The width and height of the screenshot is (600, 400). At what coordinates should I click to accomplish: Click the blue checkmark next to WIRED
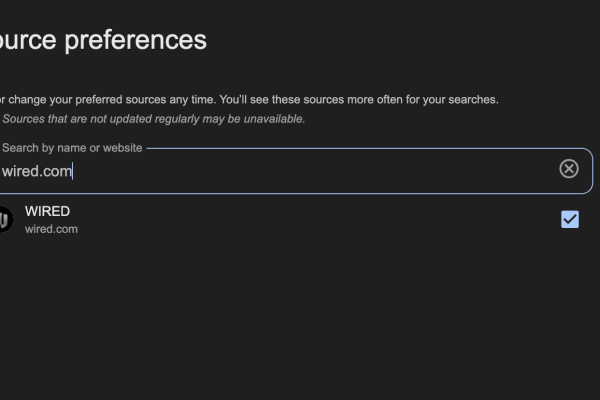570,219
